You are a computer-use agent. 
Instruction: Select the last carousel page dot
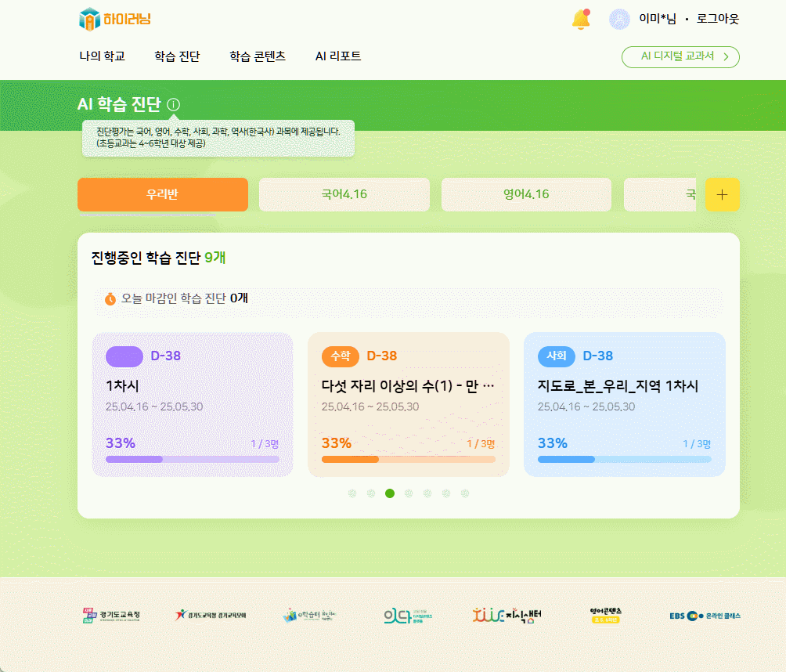(x=465, y=493)
